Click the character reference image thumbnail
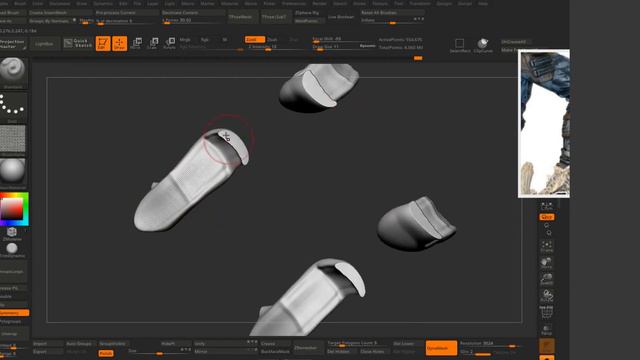 544,124
